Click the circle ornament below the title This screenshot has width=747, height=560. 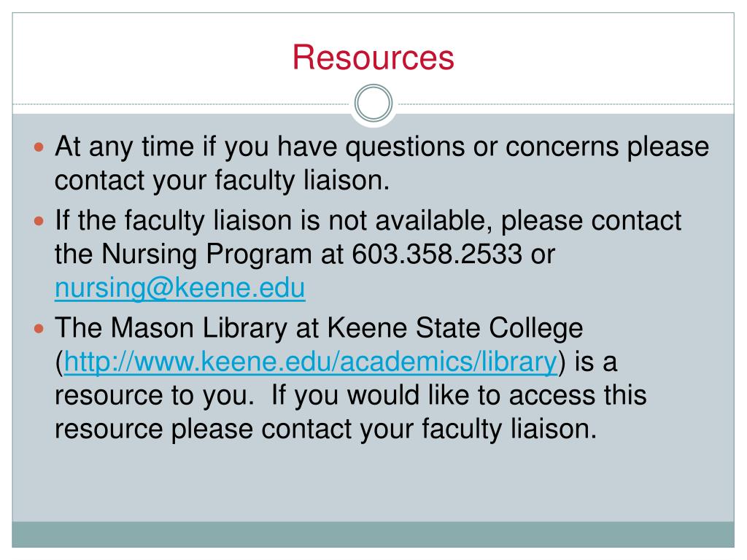(x=373, y=104)
